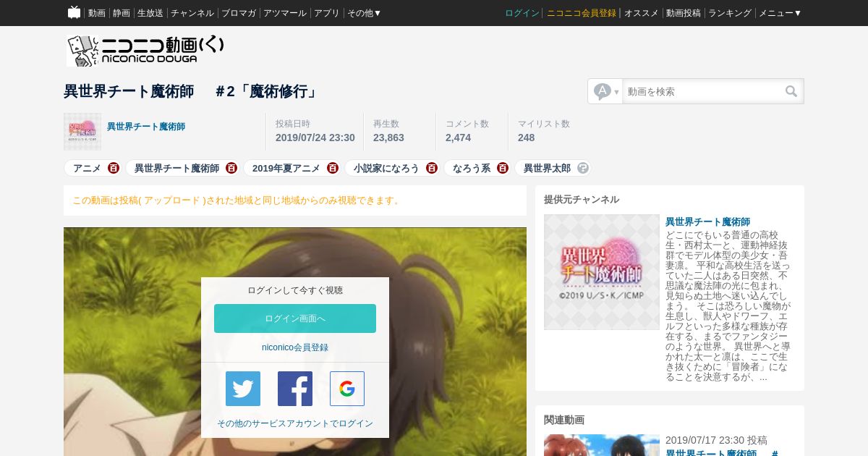Select the 2019年夏アニメ tag
Viewport: 868px width, 456px height.
point(286,168)
